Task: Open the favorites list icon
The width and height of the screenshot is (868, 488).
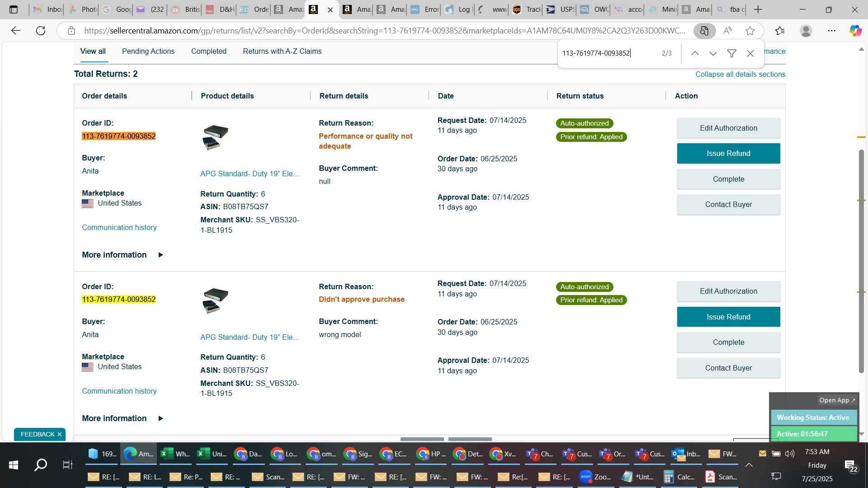Action: coord(780,31)
